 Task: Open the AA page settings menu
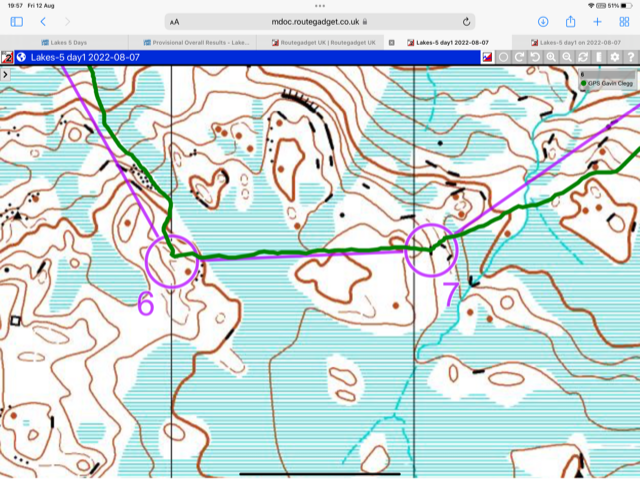174,21
